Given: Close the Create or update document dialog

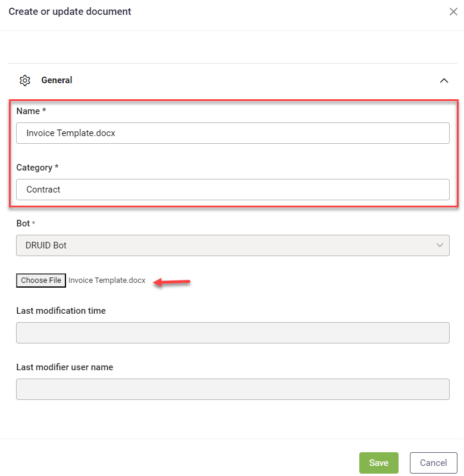Looking at the screenshot, I should click(453, 12).
